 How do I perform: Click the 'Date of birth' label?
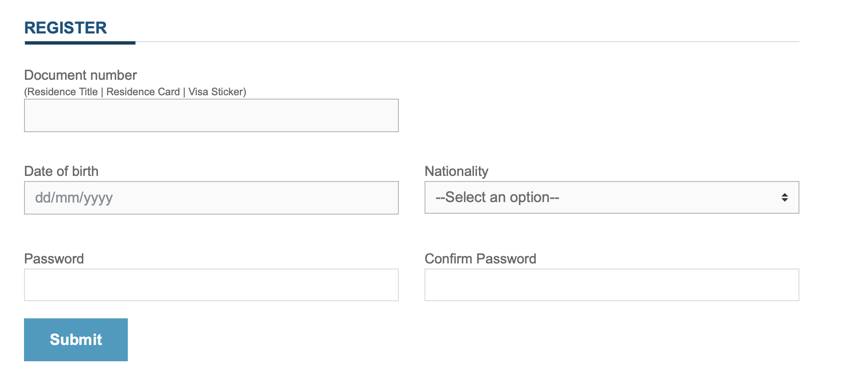pyautogui.click(x=61, y=171)
